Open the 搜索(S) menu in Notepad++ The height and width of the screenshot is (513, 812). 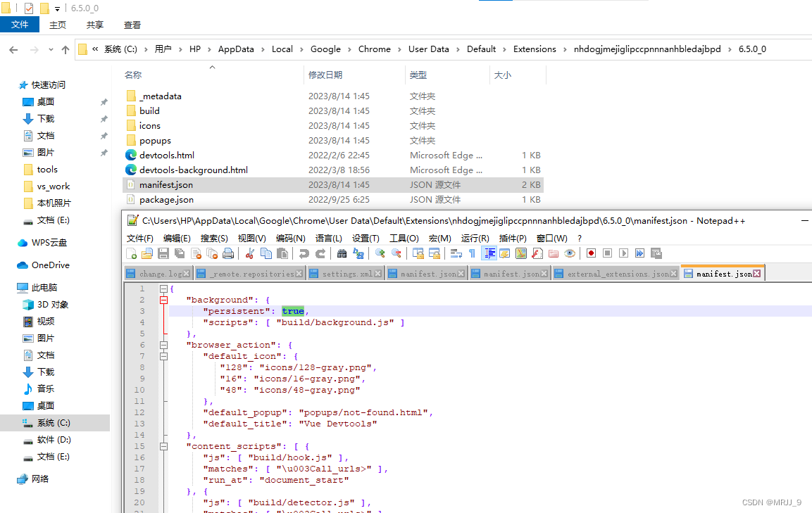214,238
